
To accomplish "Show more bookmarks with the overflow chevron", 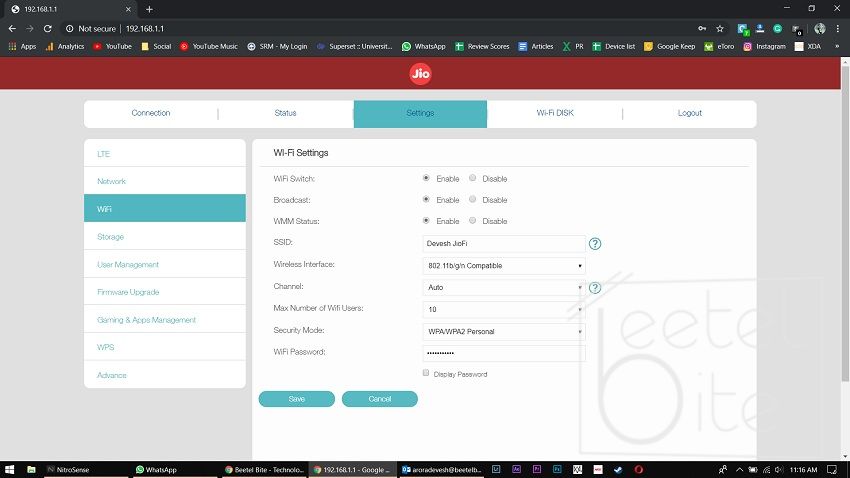I will pyautogui.click(x=837, y=47).
